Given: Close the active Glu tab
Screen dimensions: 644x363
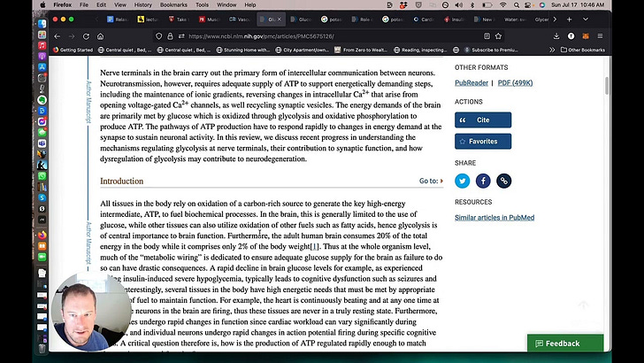Looking at the screenshot, I should pos(280,19).
